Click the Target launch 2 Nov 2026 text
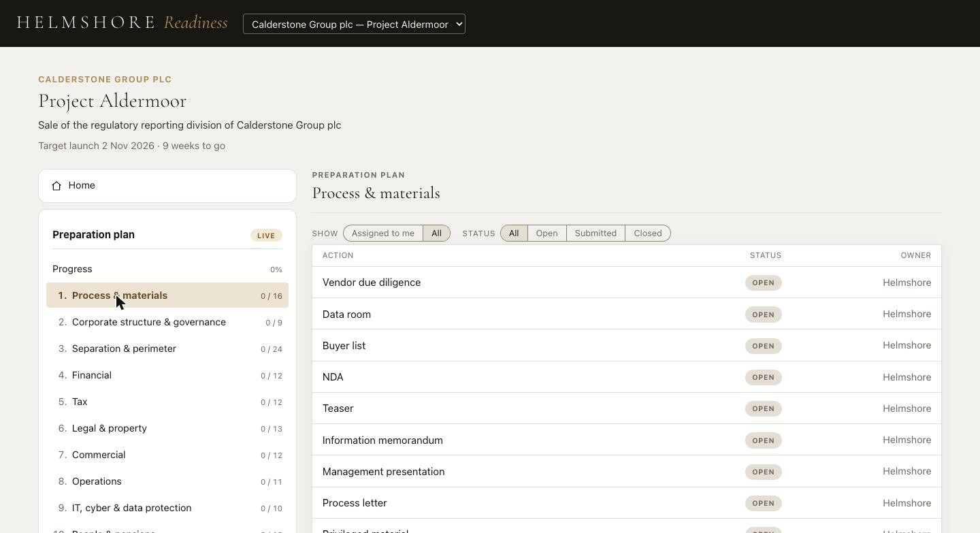 [97, 146]
